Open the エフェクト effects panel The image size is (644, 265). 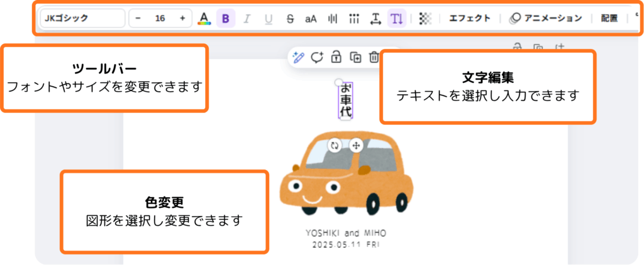pyautogui.click(x=469, y=18)
